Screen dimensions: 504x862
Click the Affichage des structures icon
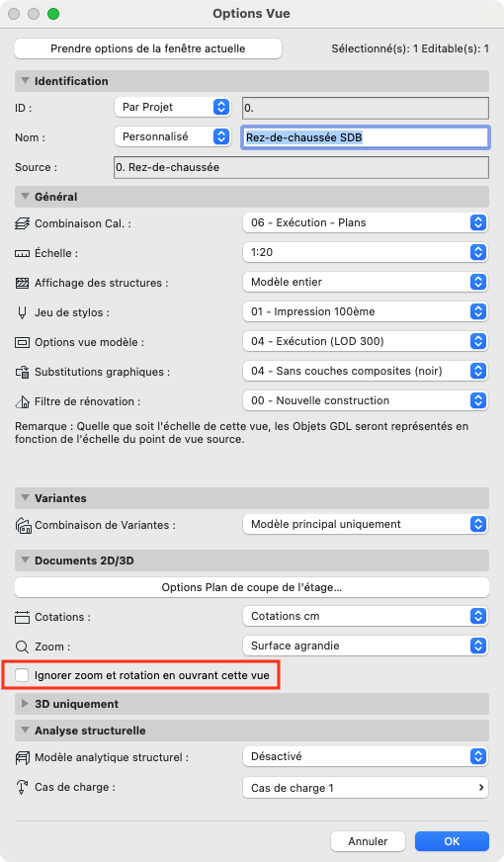coord(22,283)
